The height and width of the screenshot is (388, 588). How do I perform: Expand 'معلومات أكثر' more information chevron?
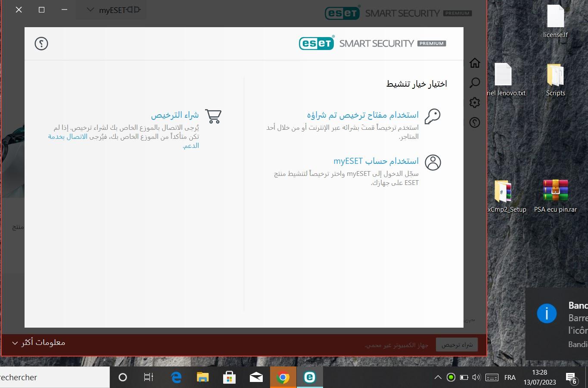tap(15, 343)
